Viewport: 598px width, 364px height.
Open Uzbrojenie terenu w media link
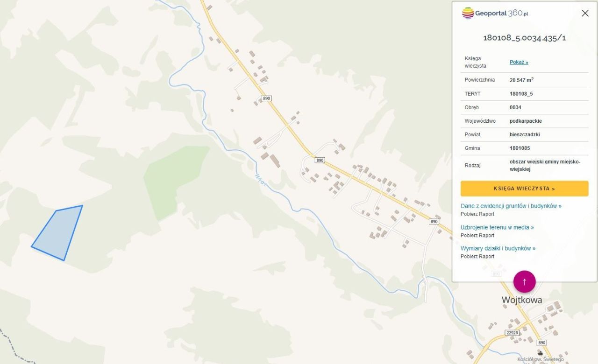click(497, 227)
